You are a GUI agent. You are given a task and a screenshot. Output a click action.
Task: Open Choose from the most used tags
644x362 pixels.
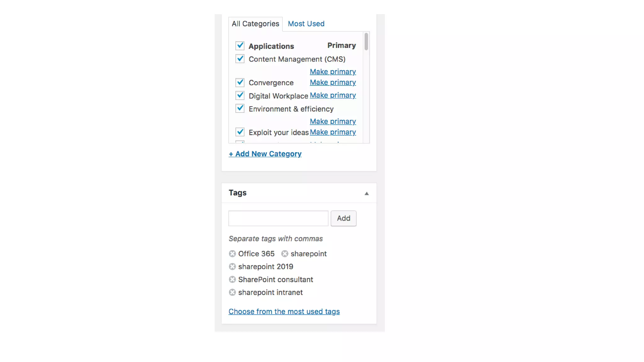(284, 311)
